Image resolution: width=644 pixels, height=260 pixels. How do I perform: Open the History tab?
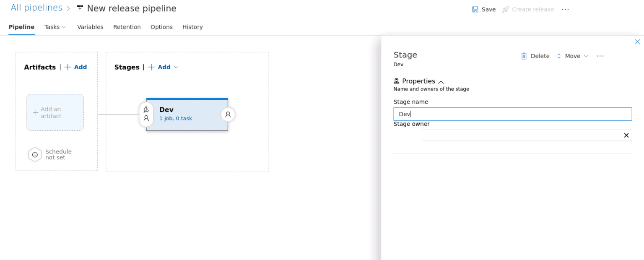[x=192, y=27]
